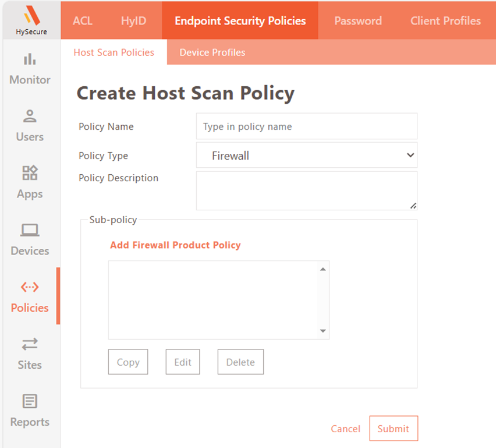Screen dimensions: 496x448
Task: Open the Apps grid icon
Action: (30, 173)
